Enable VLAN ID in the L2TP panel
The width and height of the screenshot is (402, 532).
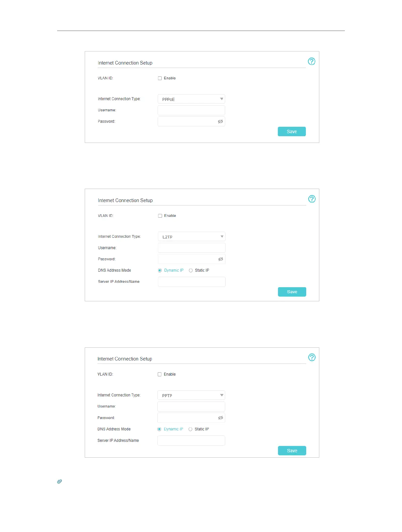click(x=160, y=216)
